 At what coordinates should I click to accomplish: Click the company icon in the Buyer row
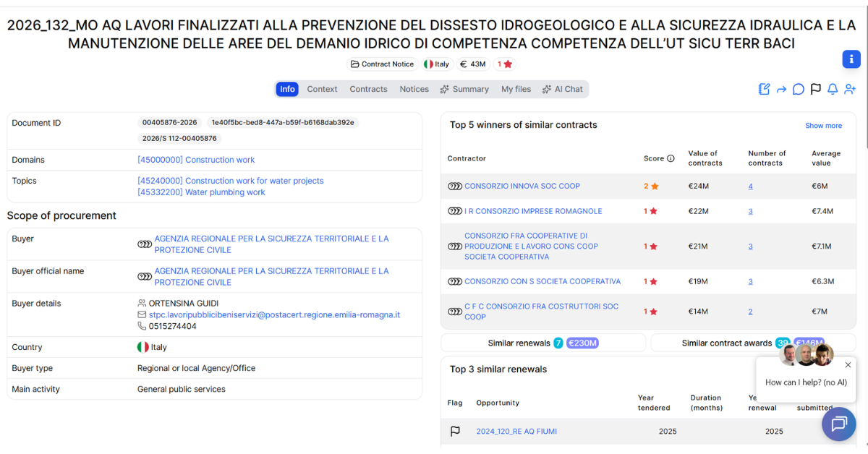tap(145, 244)
